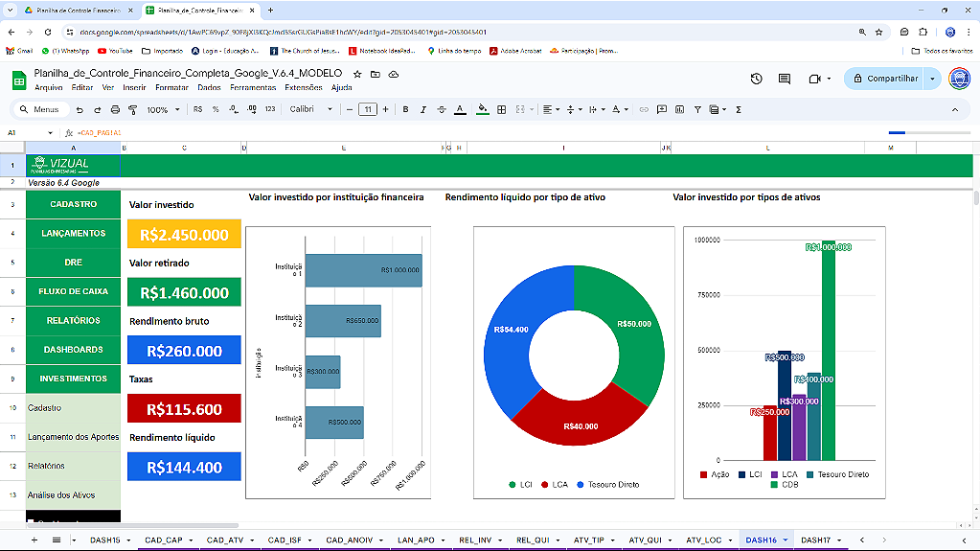Toggle strikethrough formatting
Screen dimensions: 980x551
coord(442,110)
